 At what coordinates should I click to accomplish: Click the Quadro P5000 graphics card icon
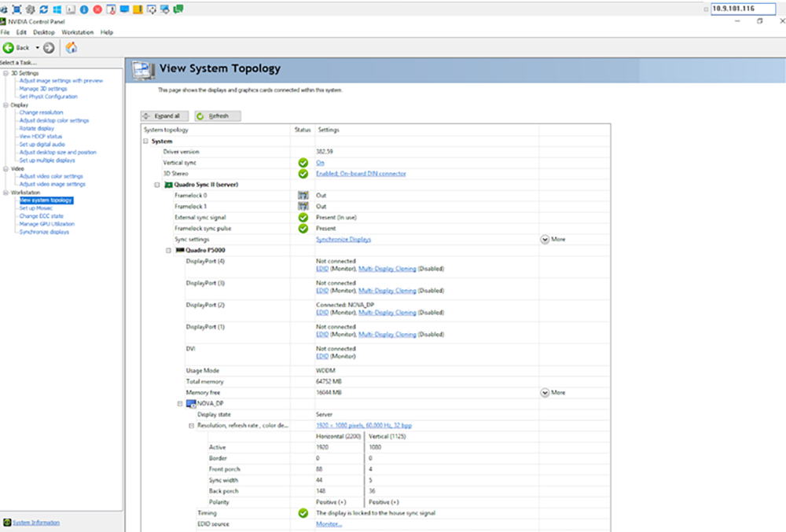(180, 250)
